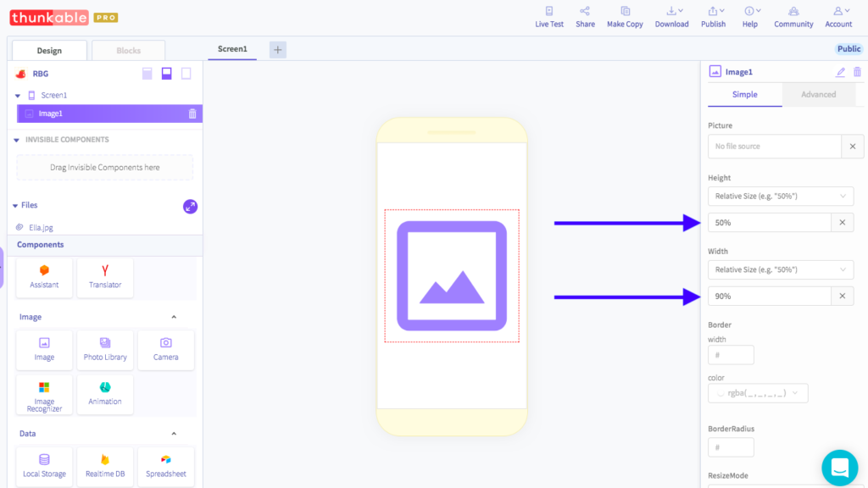This screenshot has height=488, width=868.
Task: Open the Help menu
Action: pyautogui.click(x=750, y=17)
